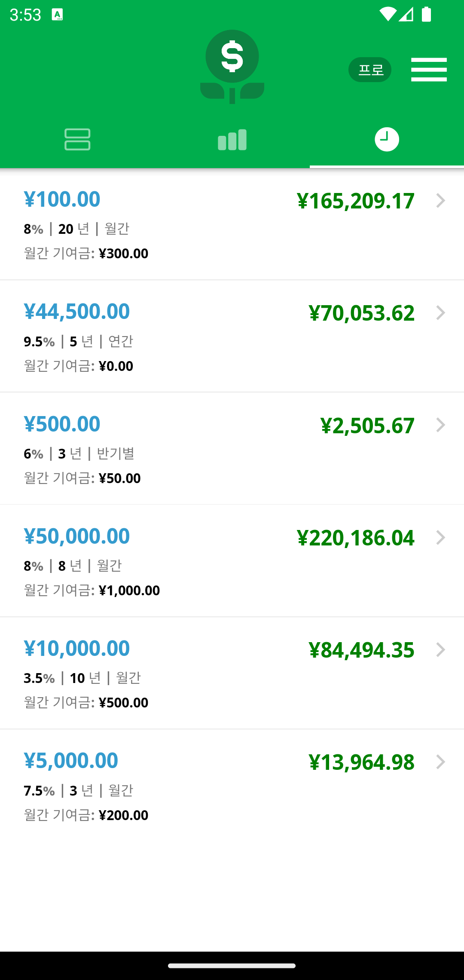
Task: Expand the ¥165,209.17 entry chevron
Action: click(440, 201)
